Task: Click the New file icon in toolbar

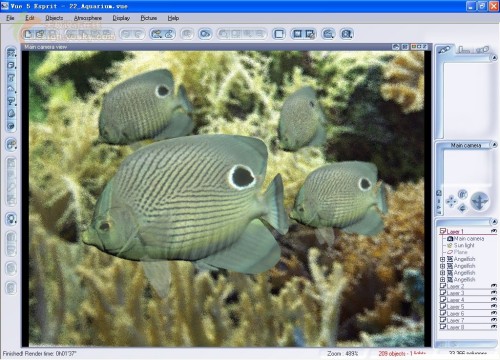Action: click(28, 34)
